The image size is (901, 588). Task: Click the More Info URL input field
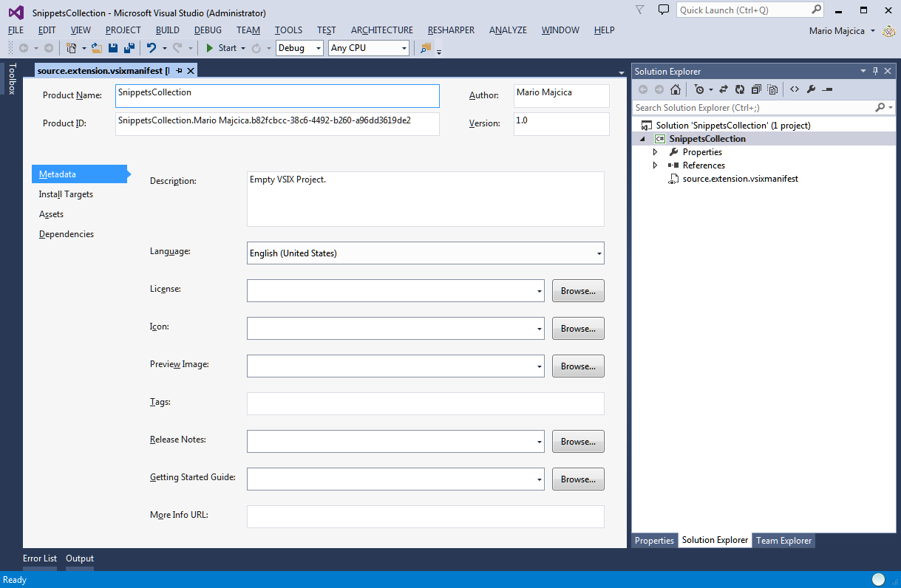426,517
